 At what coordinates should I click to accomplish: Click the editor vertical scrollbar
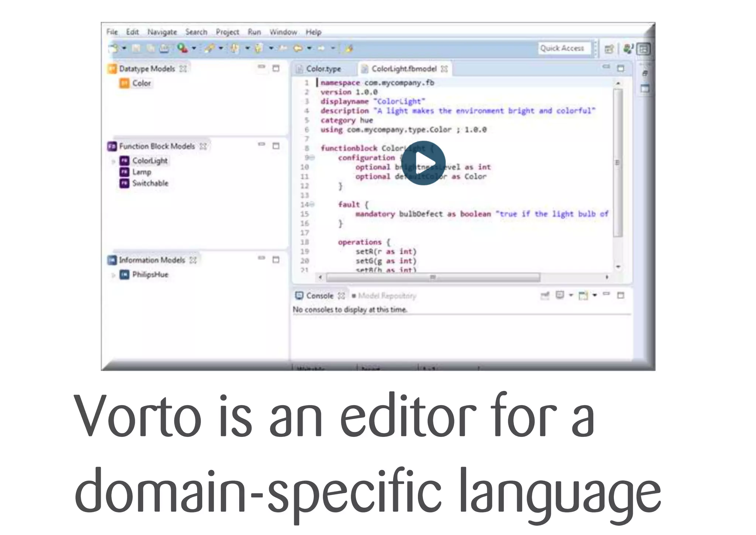pyautogui.click(x=618, y=163)
